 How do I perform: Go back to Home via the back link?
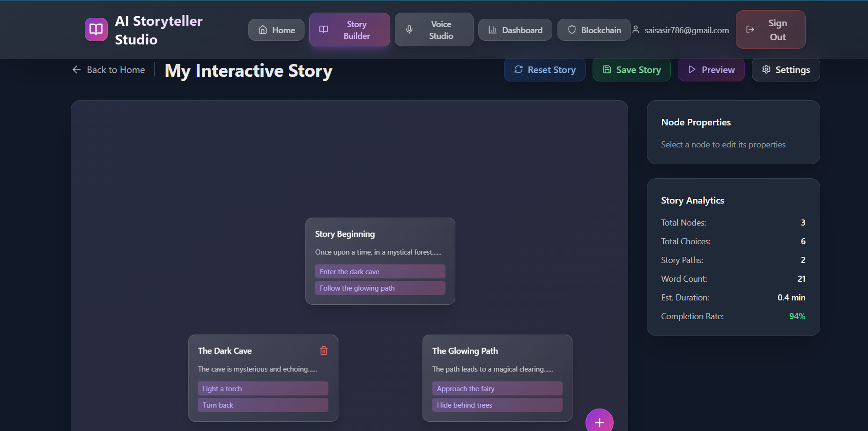109,70
